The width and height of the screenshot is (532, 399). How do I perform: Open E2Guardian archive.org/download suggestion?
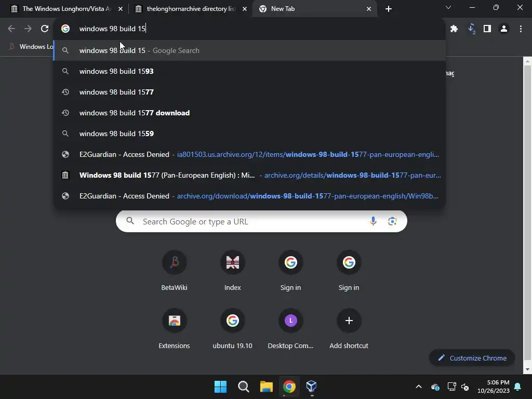coord(249,196)
